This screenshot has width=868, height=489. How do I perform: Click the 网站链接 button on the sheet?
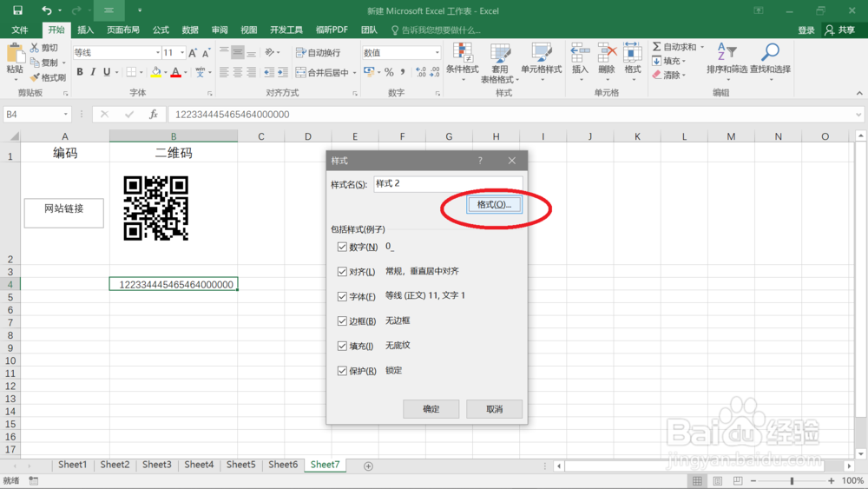coord(63,213)
